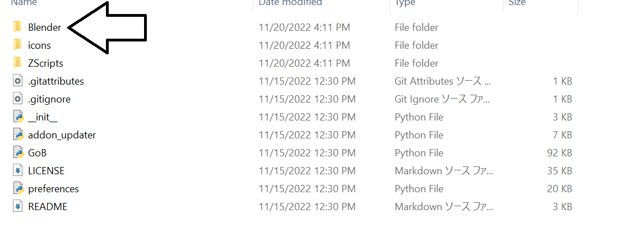Select the icons folder icon
Viewport: 644px width, 246px height.
coord(17,45)
